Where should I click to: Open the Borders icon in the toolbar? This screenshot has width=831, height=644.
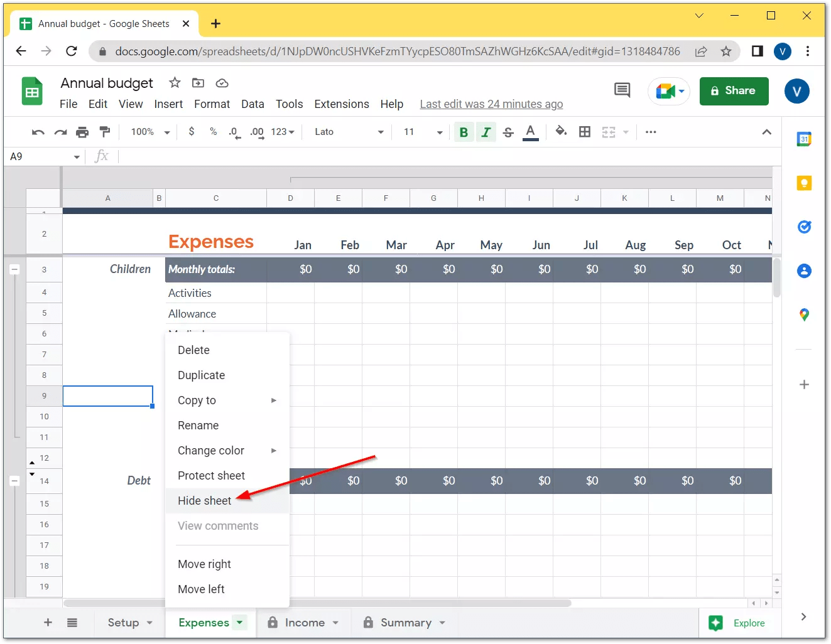(584, 132)
